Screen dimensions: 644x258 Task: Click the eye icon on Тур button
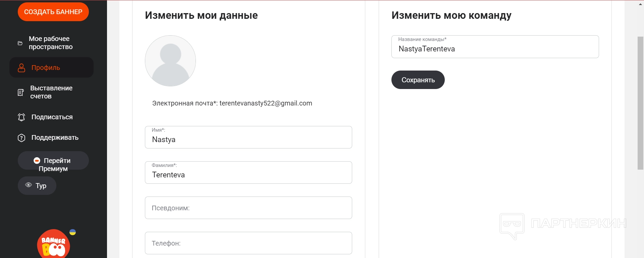[29, 185]
